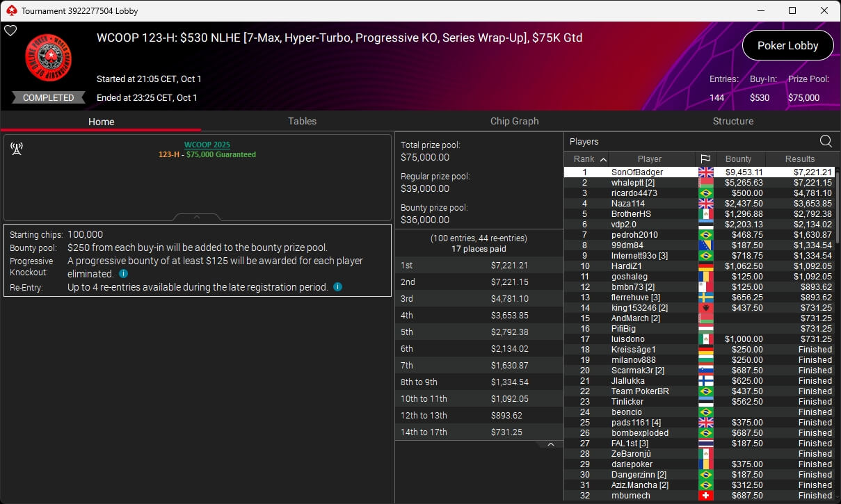Click the favorite heart icon

tap(10, 31)
